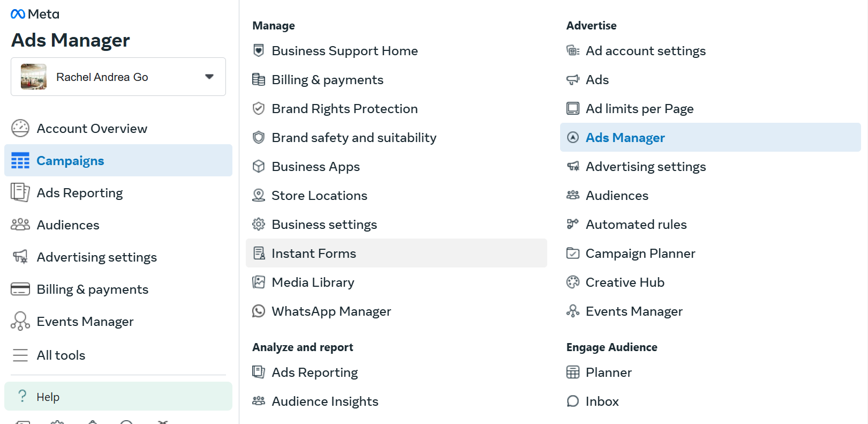Open the Help button
868x424 pixels.
pyautogui.click(x=118, y=396)
